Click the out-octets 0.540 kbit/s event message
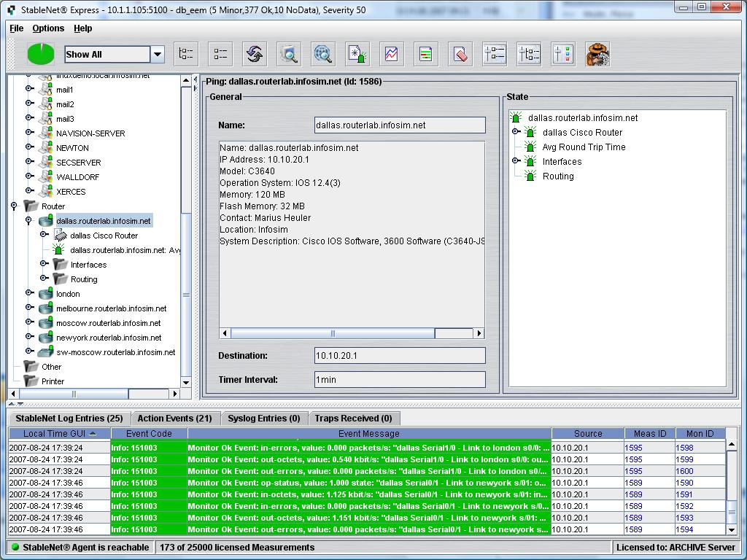The image size is (747, 560). (369, 459)
